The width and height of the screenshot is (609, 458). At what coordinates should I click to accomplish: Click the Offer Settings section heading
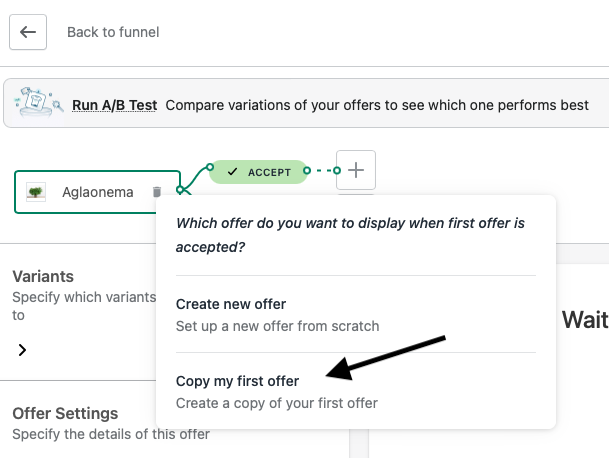tap(65, 413)
